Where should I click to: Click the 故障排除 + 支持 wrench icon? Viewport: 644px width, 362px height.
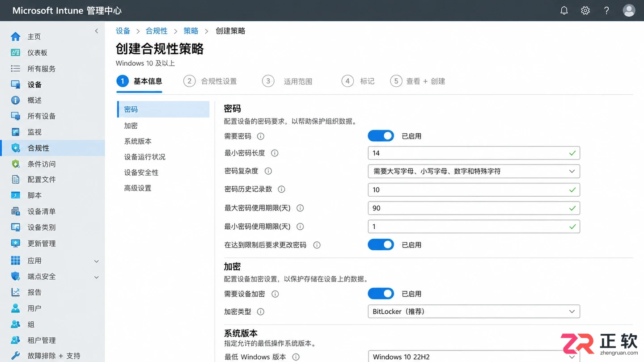16,356
